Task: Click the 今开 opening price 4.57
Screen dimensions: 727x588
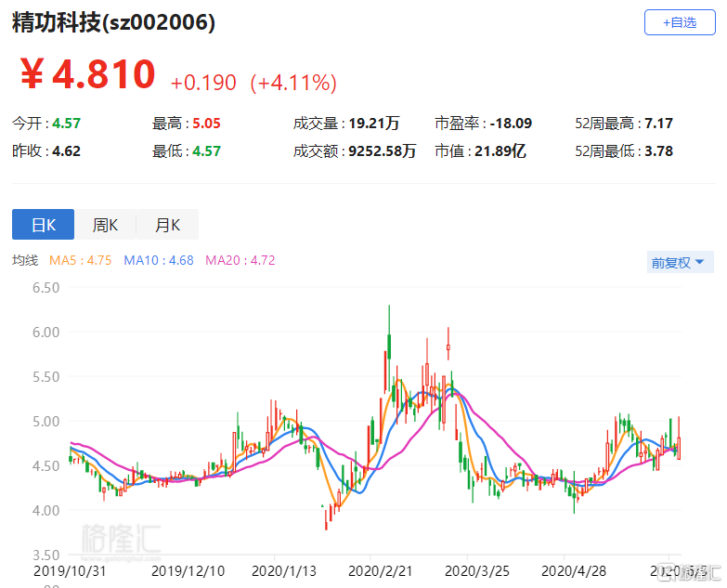Action: point(66,124)
